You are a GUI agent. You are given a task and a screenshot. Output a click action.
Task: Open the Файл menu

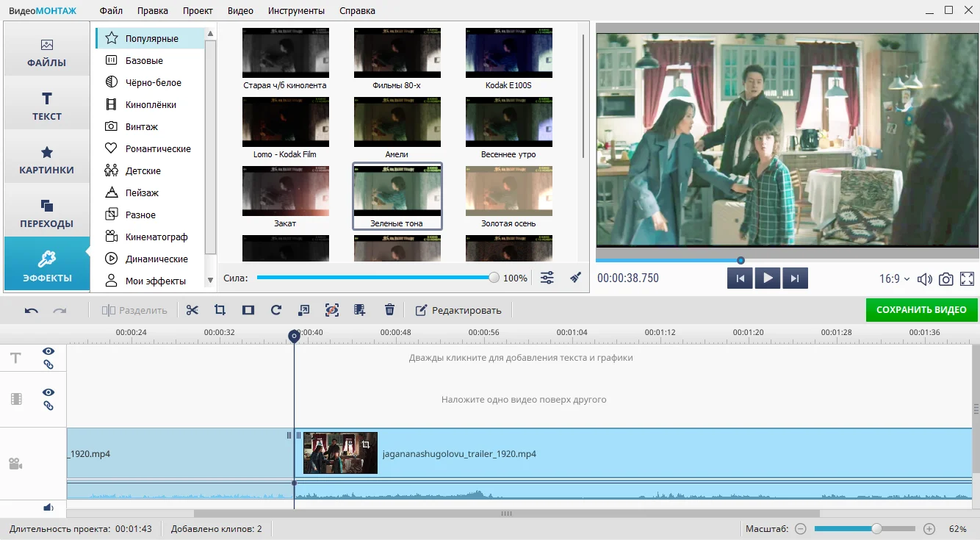tap(111, 11)
